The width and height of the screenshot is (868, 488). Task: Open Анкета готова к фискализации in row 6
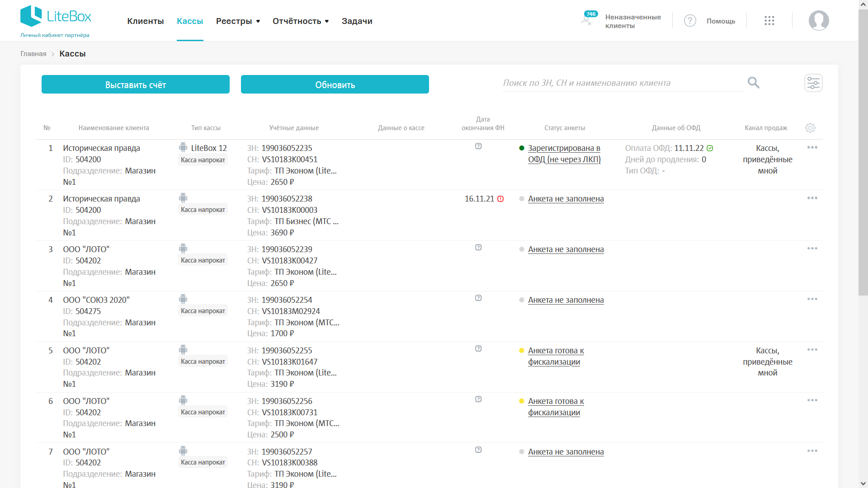(556, 407)
